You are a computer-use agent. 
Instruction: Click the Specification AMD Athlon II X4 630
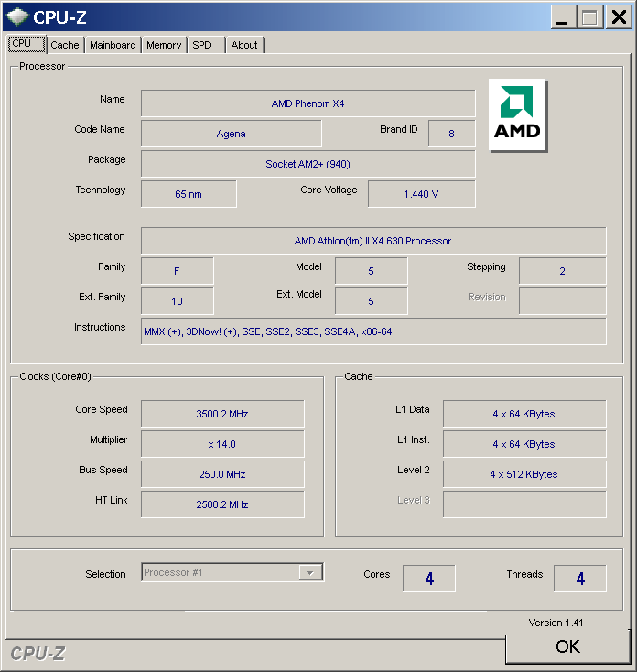tap(373, 241)
